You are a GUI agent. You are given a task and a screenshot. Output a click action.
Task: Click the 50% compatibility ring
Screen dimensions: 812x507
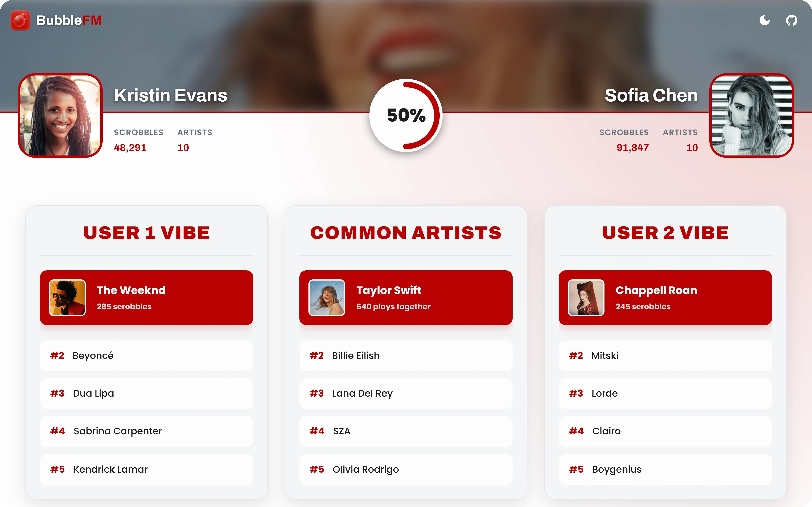coord(406,115)
